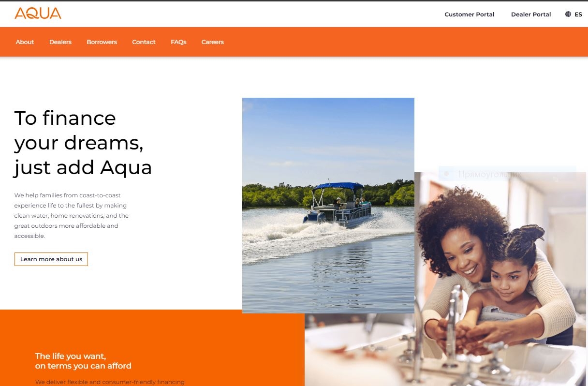Go to the Borrowers page
This screenshot has height=386, width=588.
[102, 42]
